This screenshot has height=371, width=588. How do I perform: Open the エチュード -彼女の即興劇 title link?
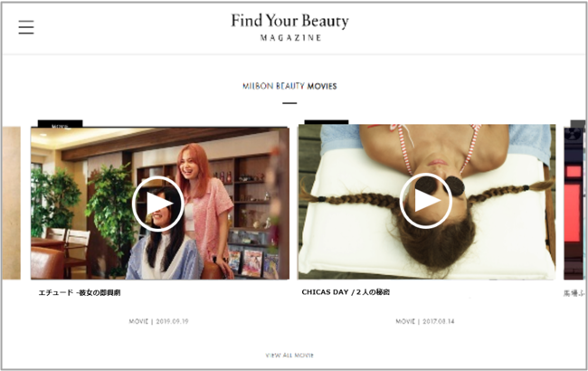pyautogui.click(x=80, y=292)
